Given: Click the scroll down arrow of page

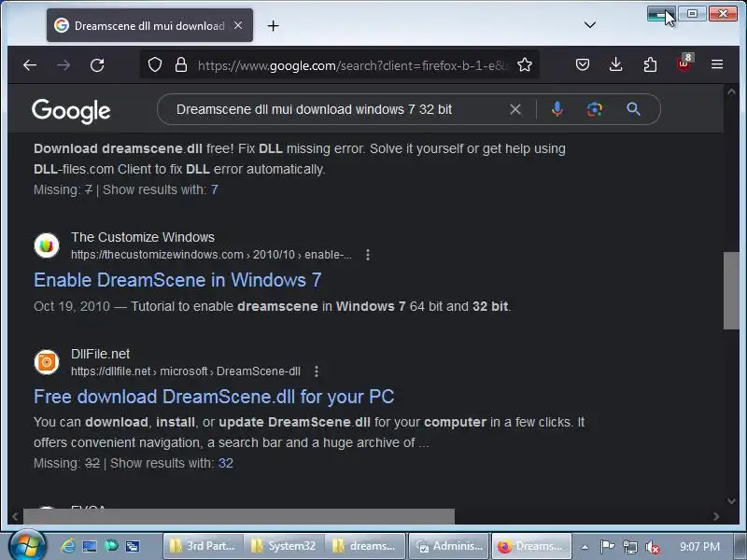Looking at the screenshot, I should coord(731,500).
